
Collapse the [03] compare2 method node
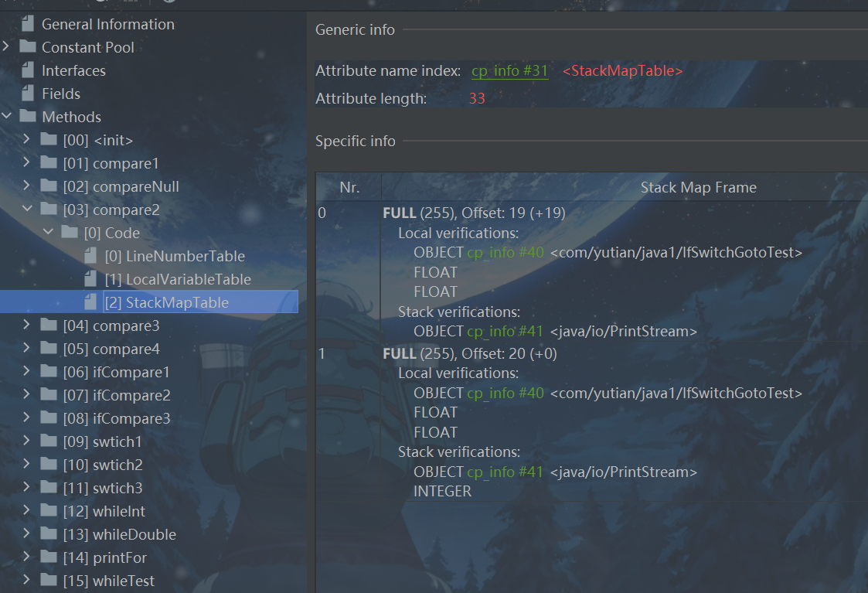(x=27, y=210)
